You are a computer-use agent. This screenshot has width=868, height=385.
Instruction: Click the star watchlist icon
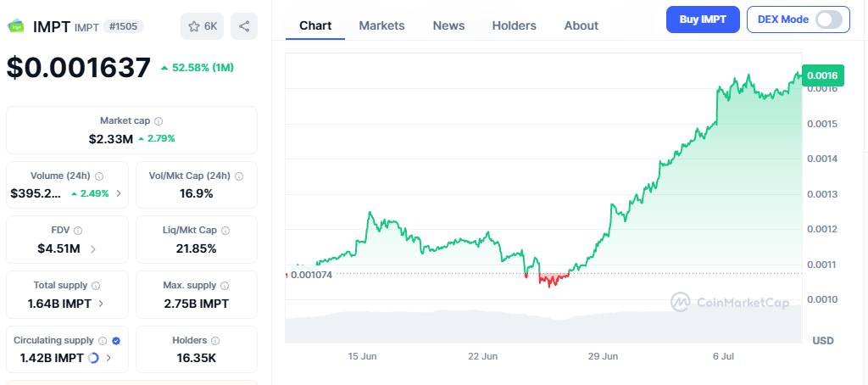pyautogui.click(x=194, y=26)
